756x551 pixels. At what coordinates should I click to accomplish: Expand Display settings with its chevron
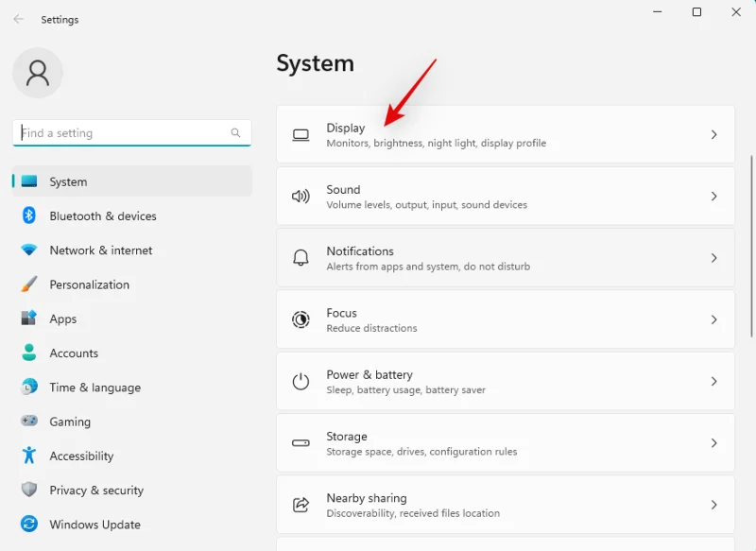point(713,135)
